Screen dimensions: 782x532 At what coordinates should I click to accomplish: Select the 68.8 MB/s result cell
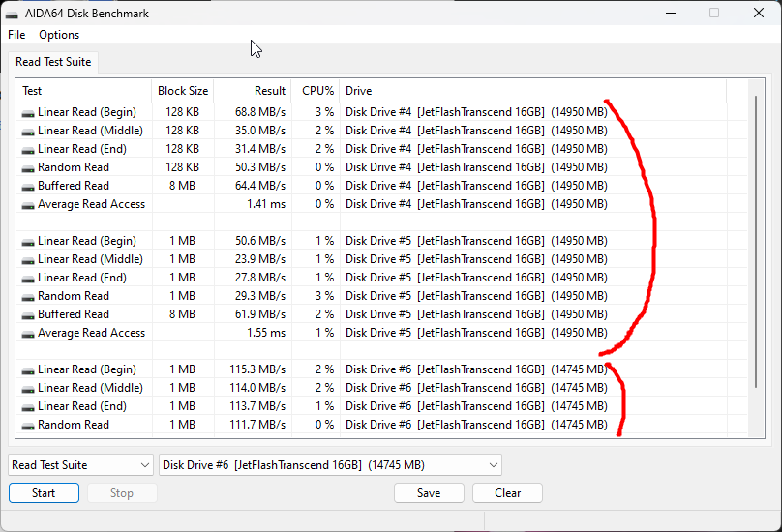coord(259,112)
